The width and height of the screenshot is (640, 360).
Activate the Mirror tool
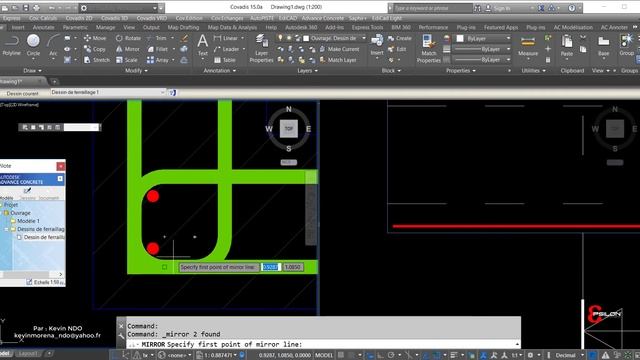click(x=128, y=49)
